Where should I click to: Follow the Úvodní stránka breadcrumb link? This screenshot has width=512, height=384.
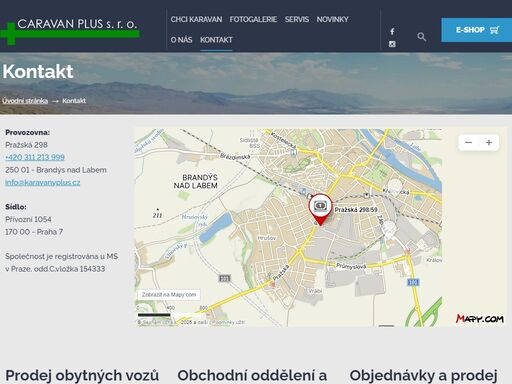25,101
